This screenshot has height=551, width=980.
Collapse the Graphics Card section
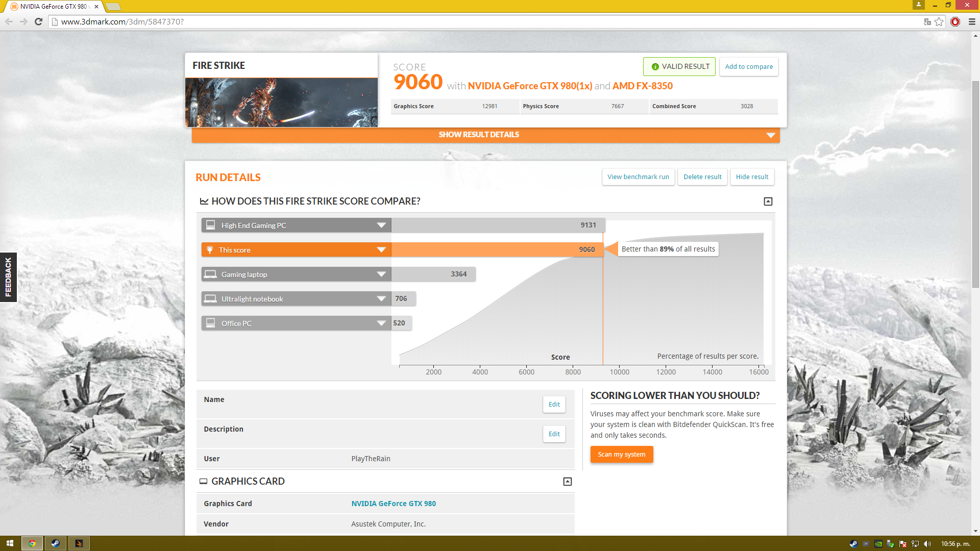pyautogui.click(x=568, y=482)
